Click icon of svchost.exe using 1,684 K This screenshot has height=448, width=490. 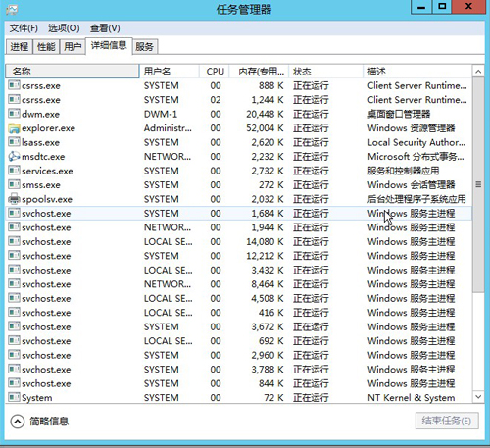click(14, 213)
